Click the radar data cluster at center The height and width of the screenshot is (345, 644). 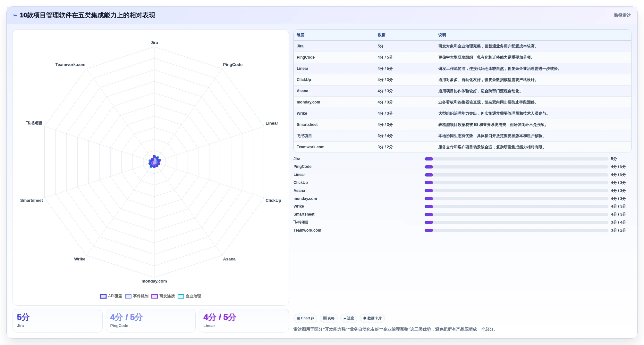pyautogui.click(x=154, y=162)
